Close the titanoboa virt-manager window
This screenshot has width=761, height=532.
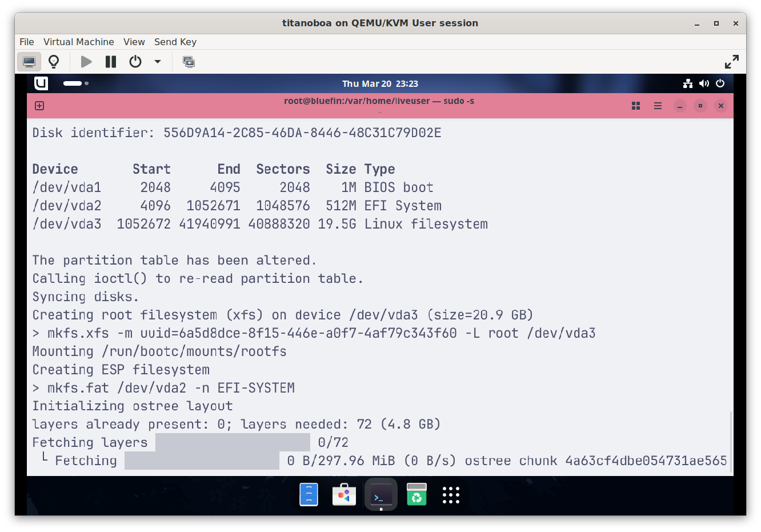pos(736,23)
